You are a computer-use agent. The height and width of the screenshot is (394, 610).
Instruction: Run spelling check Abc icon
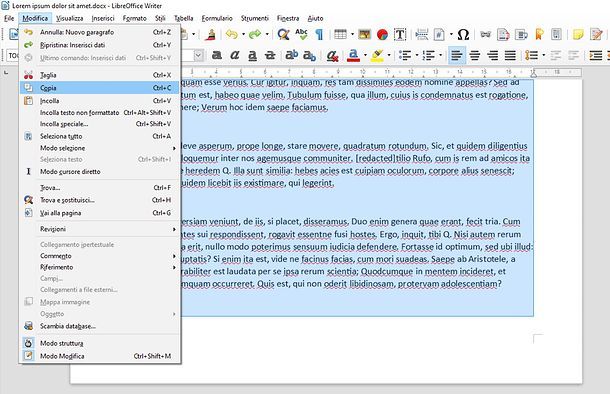(301, 34)
